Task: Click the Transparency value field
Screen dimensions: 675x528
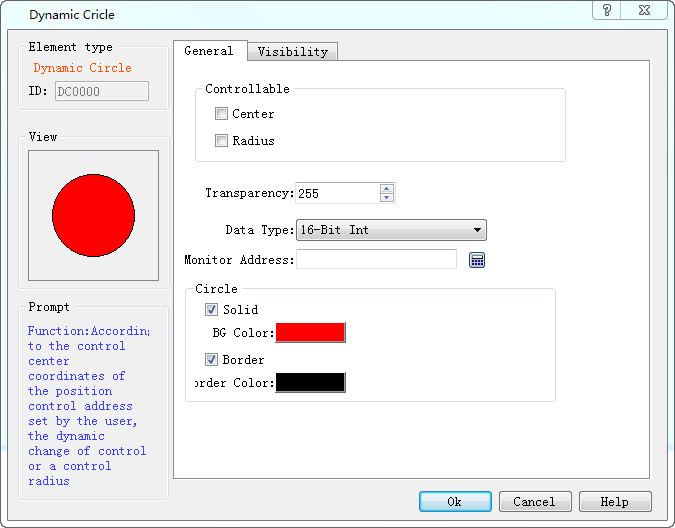Action: (338, 193)
